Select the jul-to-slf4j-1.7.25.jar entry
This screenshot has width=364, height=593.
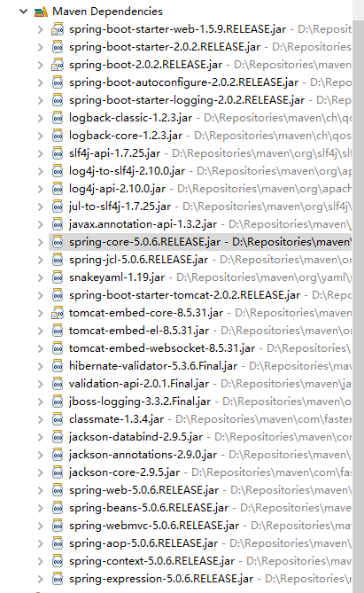click(120, 207)
